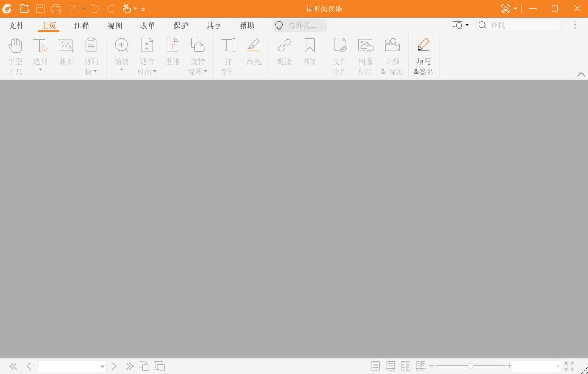Click the Tell me (告诉我) box

pos(300,25)
